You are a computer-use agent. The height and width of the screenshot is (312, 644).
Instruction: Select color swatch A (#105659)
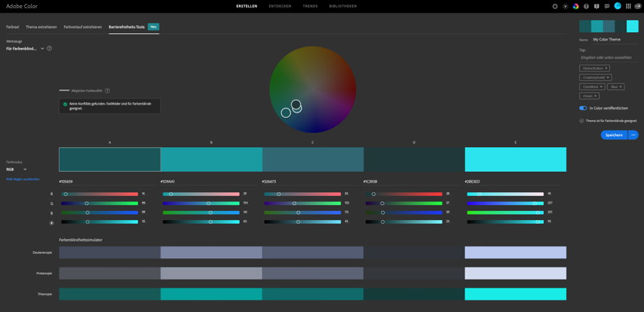coord(110,159)
